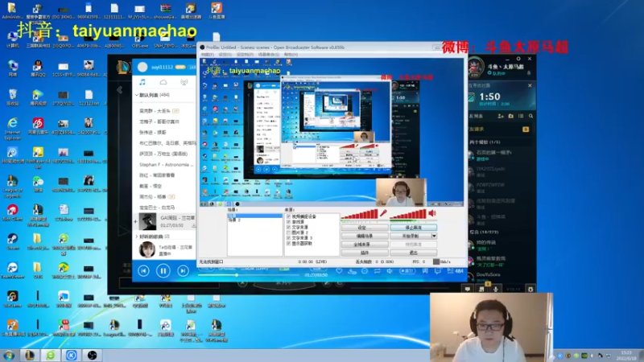Open the Windows Start button
The height and width of the screenshot is (362, 644).
[9, 355]
